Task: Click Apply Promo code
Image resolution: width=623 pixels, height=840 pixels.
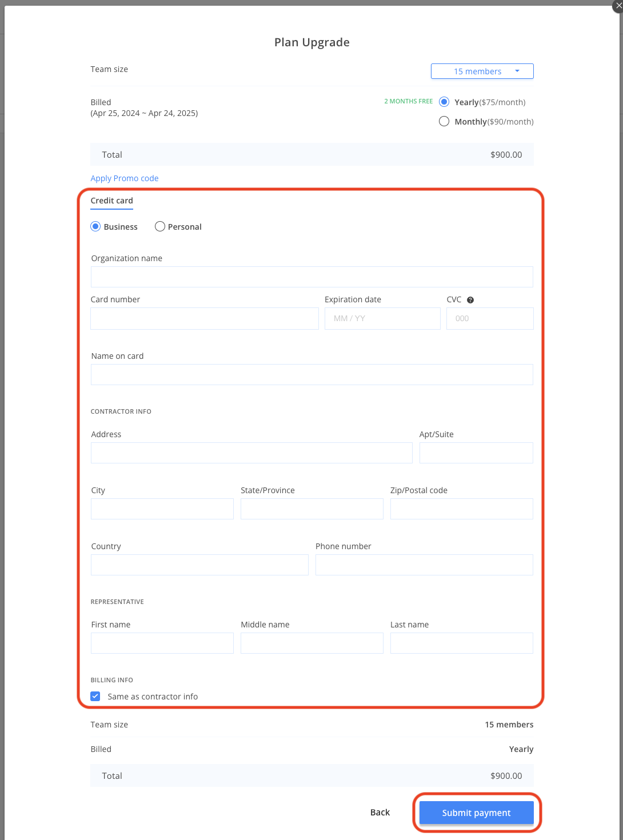Action: pyautogui.click(x=125, y=178)
